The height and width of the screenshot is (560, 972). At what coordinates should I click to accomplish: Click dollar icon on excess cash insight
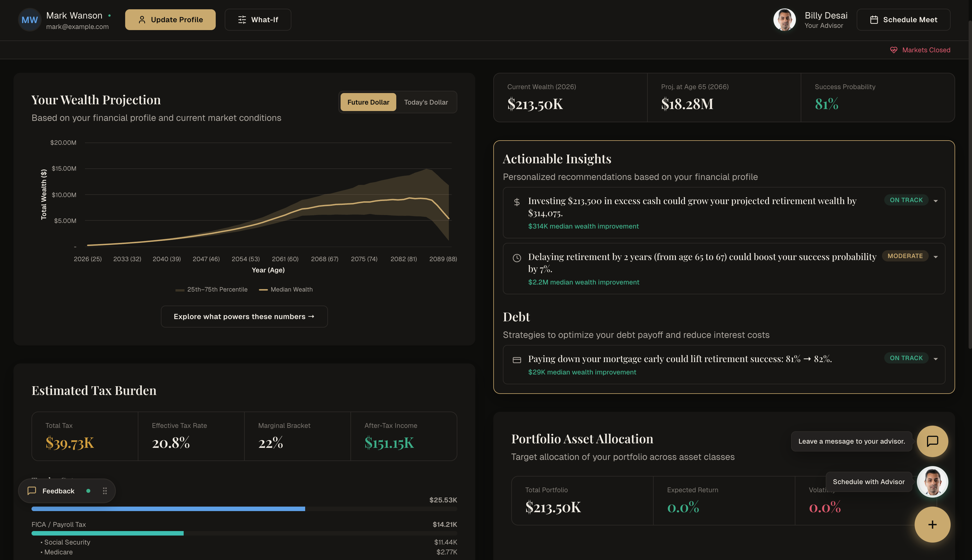tap(517, 202)
